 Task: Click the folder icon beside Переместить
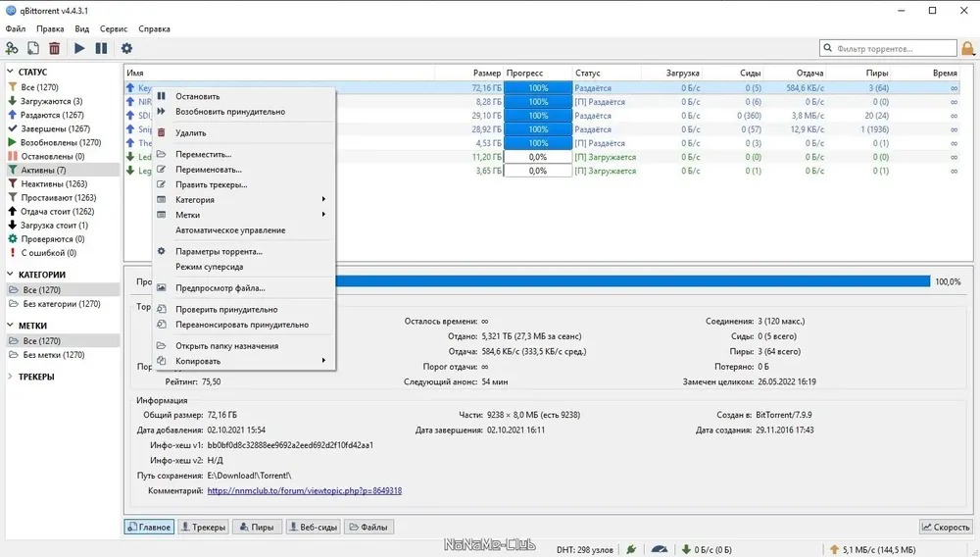pyautogui.click(x=162, y=154)
